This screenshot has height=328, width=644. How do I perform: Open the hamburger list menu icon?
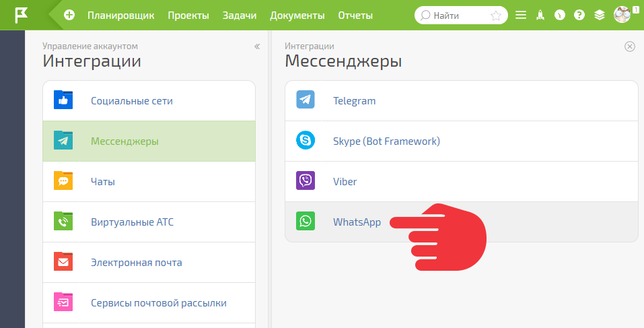[521, 15]
